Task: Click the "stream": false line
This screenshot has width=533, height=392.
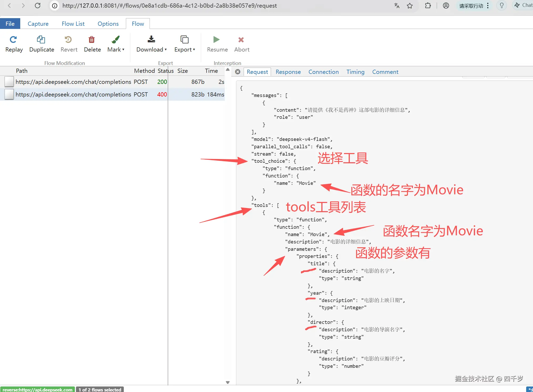Action: click(x=274, y=154)
